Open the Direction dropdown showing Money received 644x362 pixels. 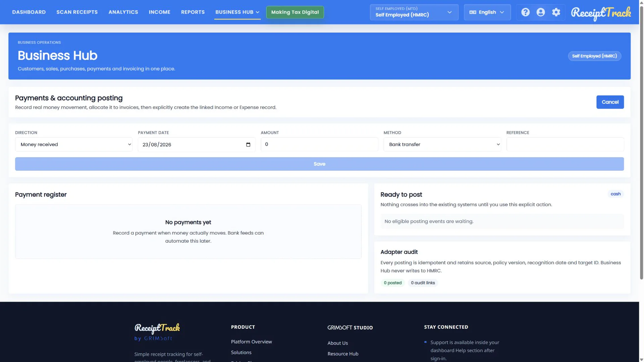coord(74,144)
